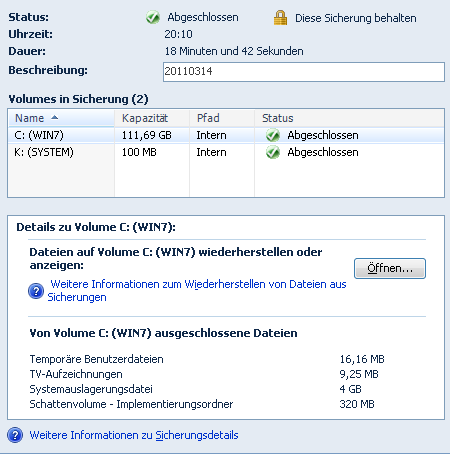Click the 4 GB size value

coord(350,389)
